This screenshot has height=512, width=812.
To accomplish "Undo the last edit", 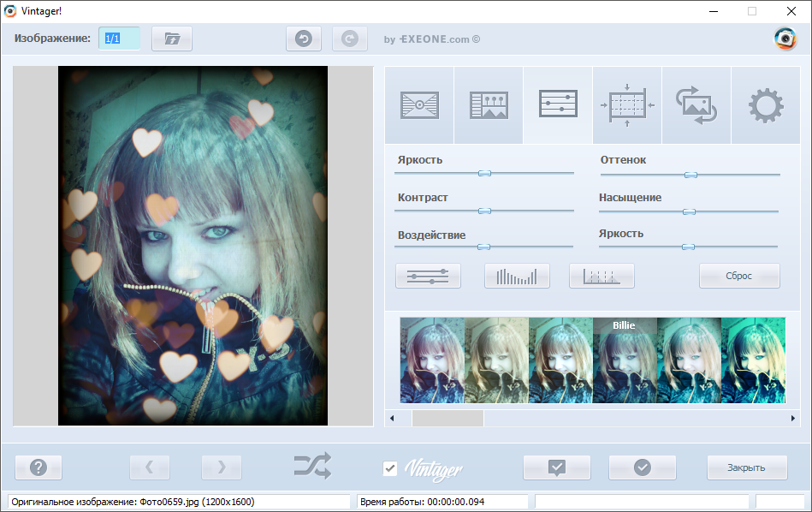I will coord(304,39).
